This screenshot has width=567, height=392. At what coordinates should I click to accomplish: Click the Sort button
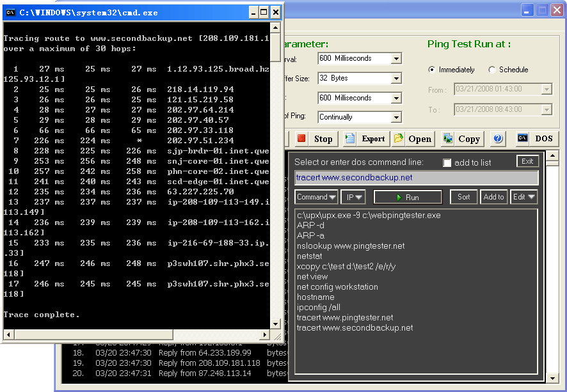pos(463,197)
